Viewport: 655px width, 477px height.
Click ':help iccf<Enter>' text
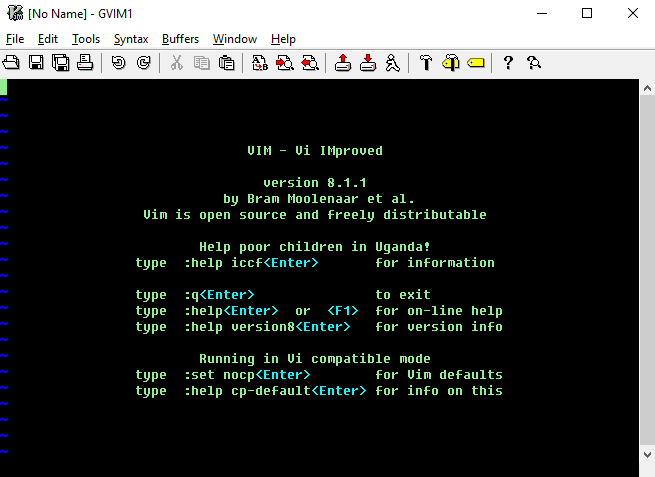[251, 262]
